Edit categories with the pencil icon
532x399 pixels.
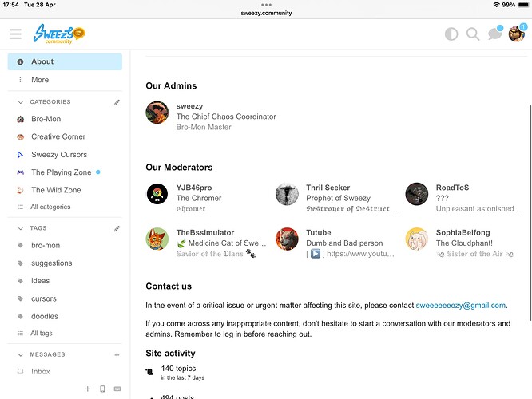[x=117, y=102]
